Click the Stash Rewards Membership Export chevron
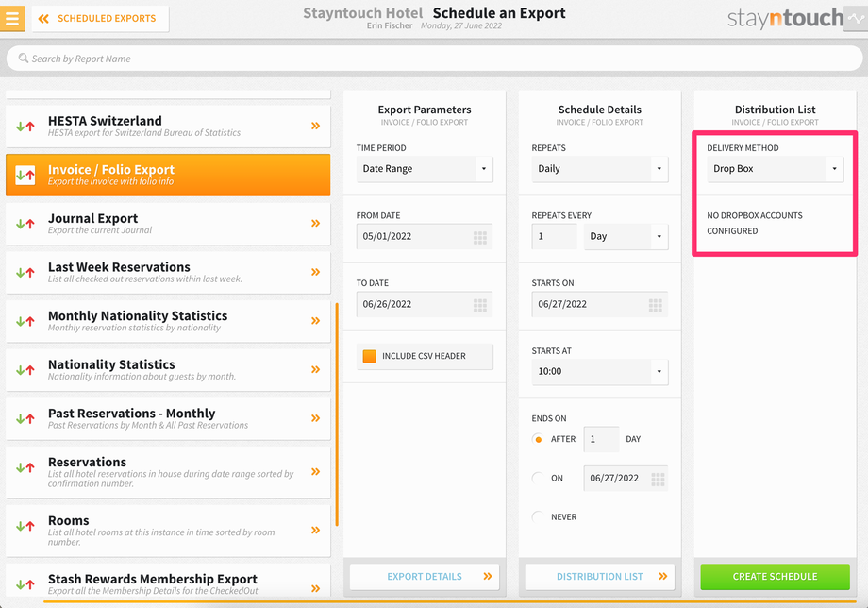The width and height of the screenshot is (868, 608). point(315,588)
